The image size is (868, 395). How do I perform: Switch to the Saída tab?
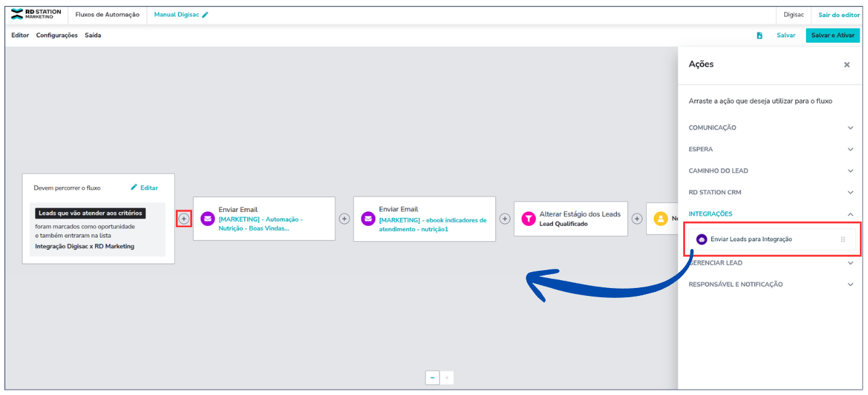[x=93, y=36]
